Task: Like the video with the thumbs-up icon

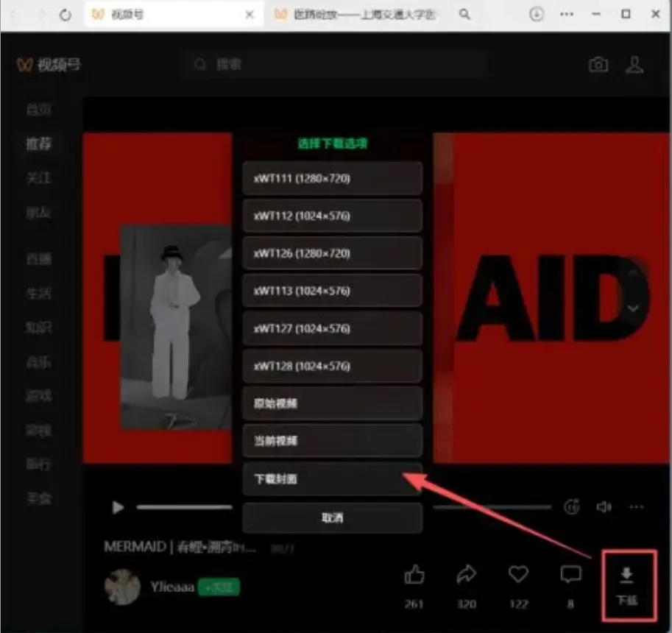Action: coord(414,574)
